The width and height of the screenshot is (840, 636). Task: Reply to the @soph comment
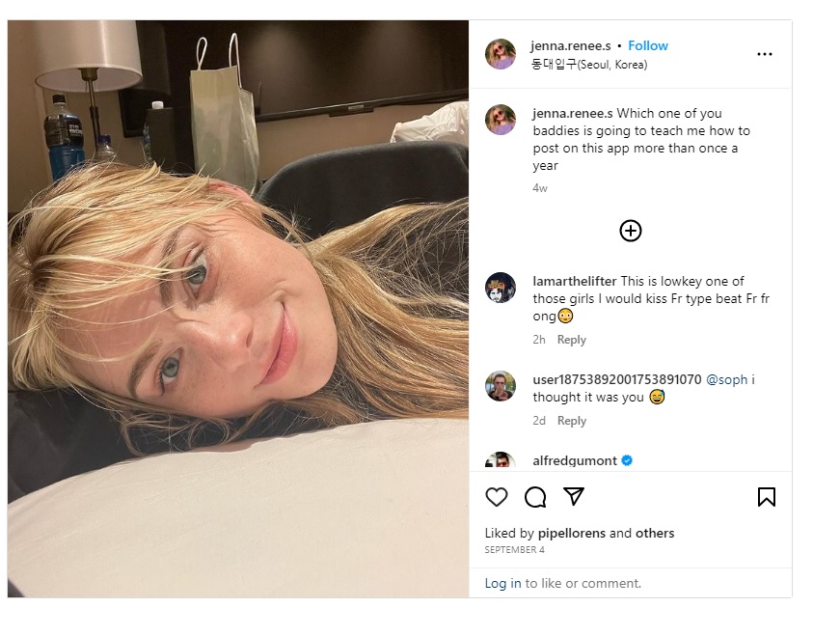[x=572, y=421]
